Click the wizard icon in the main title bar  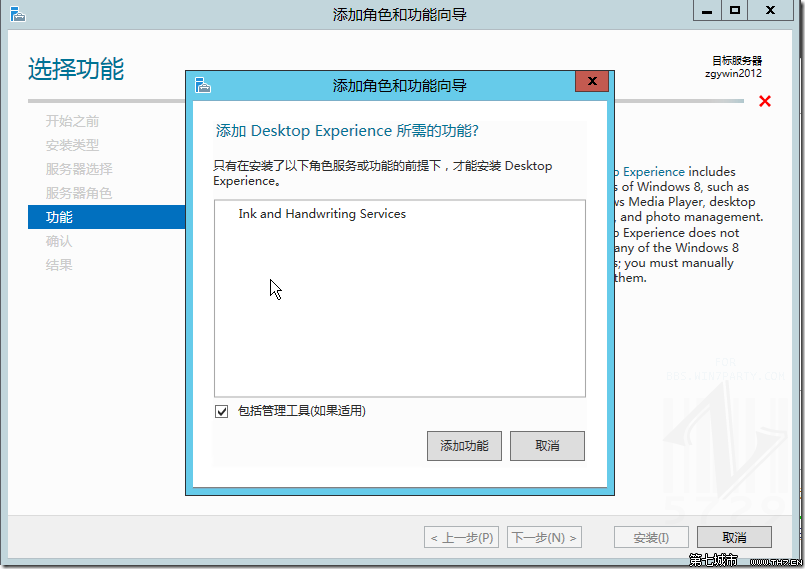point(18,14)
